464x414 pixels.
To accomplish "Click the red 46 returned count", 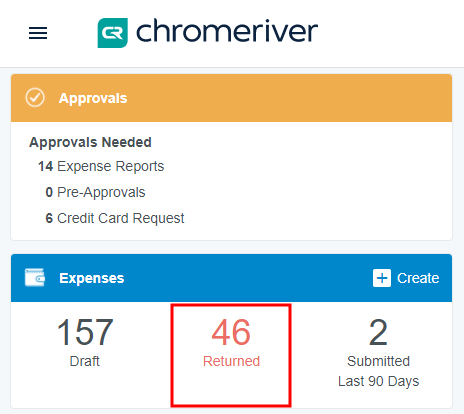I will click(x=231, y=332).
